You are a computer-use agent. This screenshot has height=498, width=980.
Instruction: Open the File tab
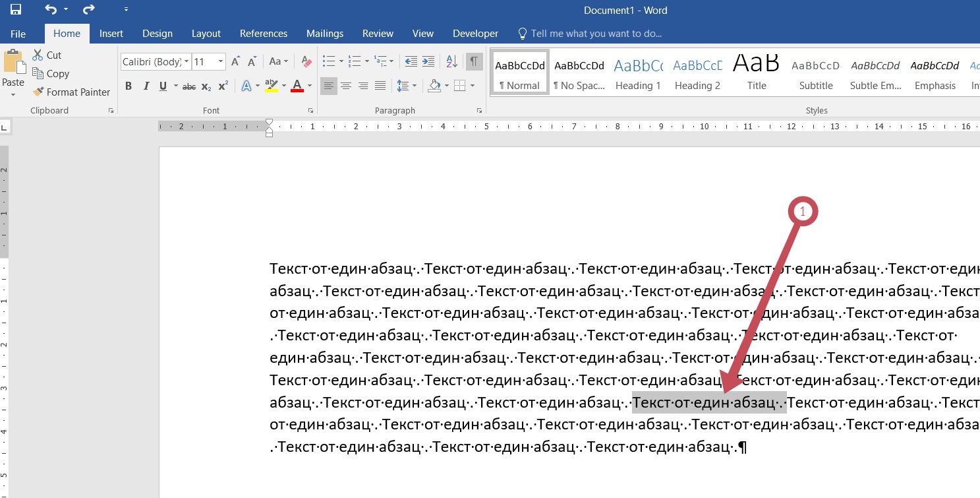pos(18,34)
